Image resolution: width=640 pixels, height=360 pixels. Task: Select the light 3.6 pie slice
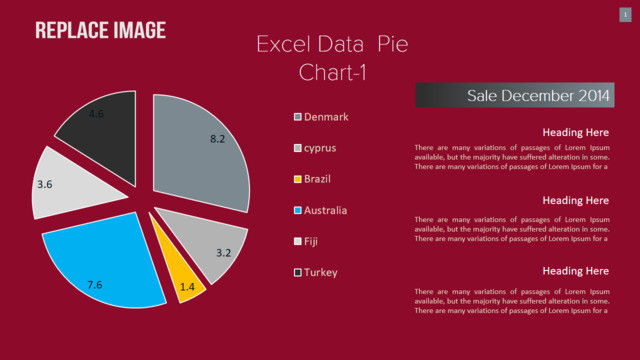coord(67,186)
